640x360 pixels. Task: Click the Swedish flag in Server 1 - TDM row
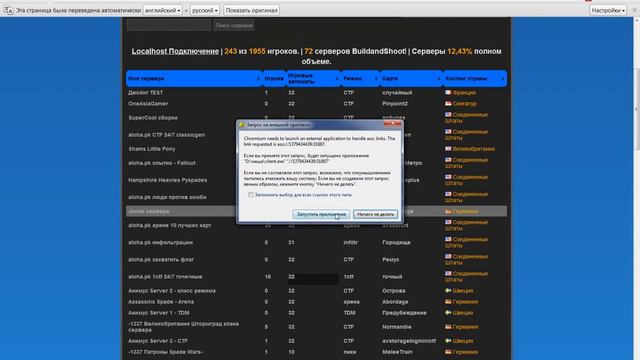(448, 313)
